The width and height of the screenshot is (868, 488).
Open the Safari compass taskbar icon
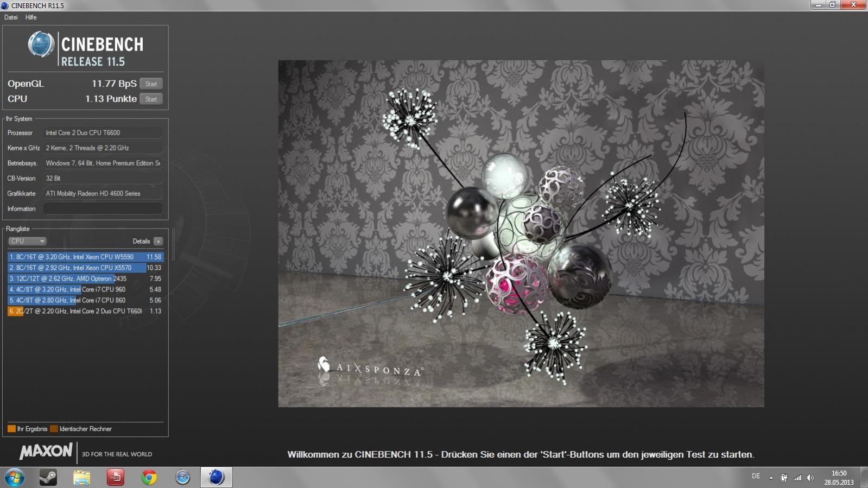click(183, 478)
